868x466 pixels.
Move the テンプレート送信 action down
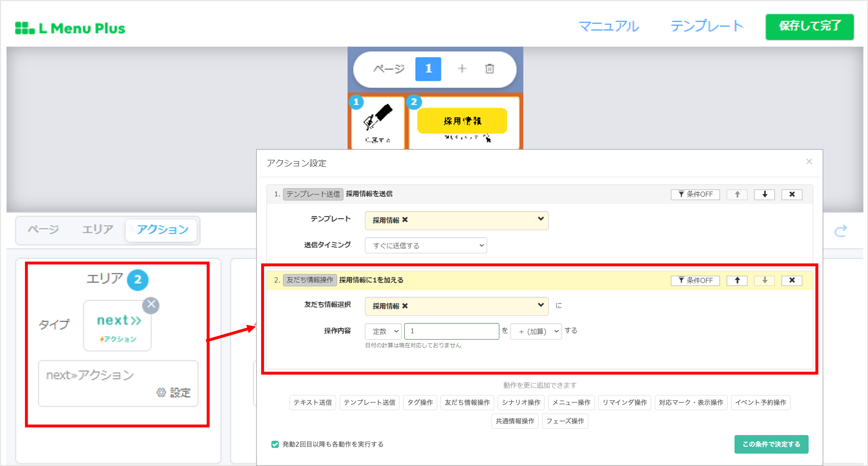764,194
